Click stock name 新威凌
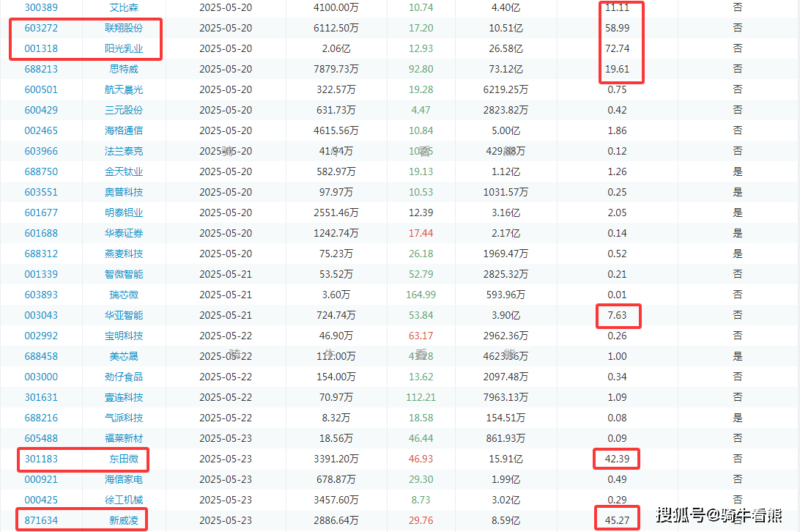 [124, 520]
